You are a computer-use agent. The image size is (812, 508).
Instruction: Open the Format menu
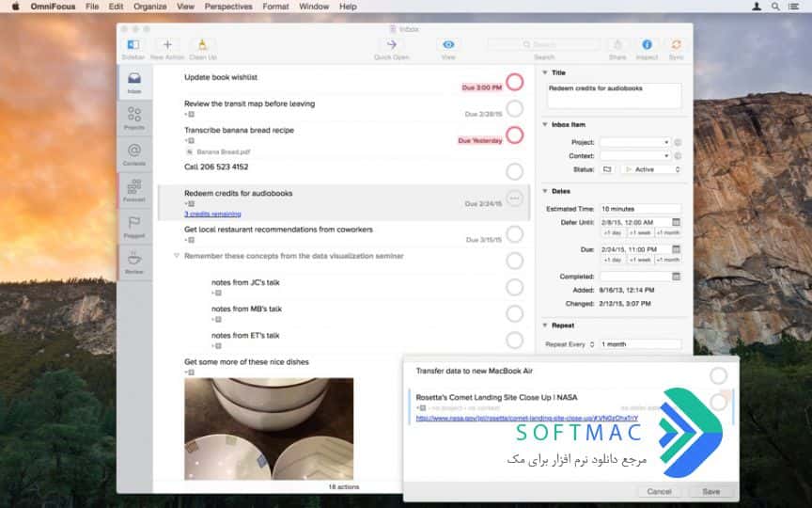[x=275, y=7]
